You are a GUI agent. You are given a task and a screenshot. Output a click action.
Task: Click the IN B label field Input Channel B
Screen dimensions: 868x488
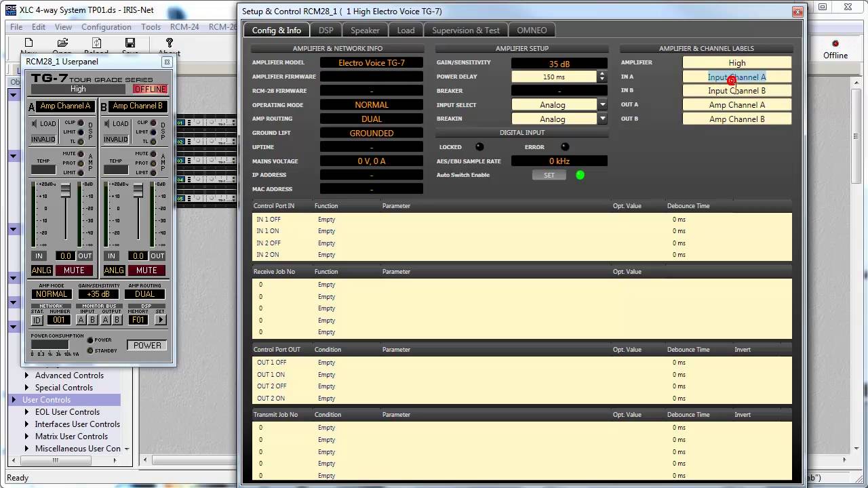click(x=737, y=91)
